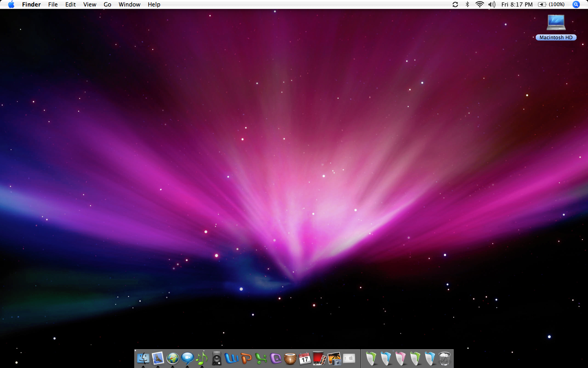Screen dimensions: 588x368
Task: Launch Photo Booth from the dock
Action: 319,359
